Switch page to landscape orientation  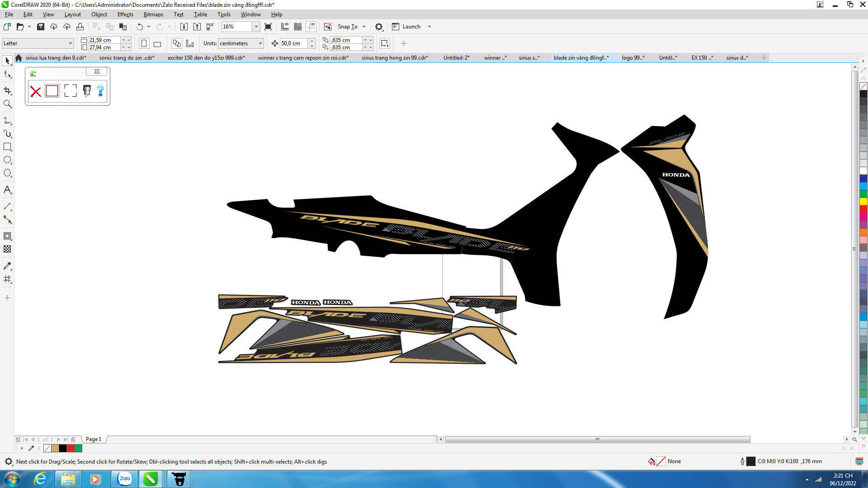[157, 43]
